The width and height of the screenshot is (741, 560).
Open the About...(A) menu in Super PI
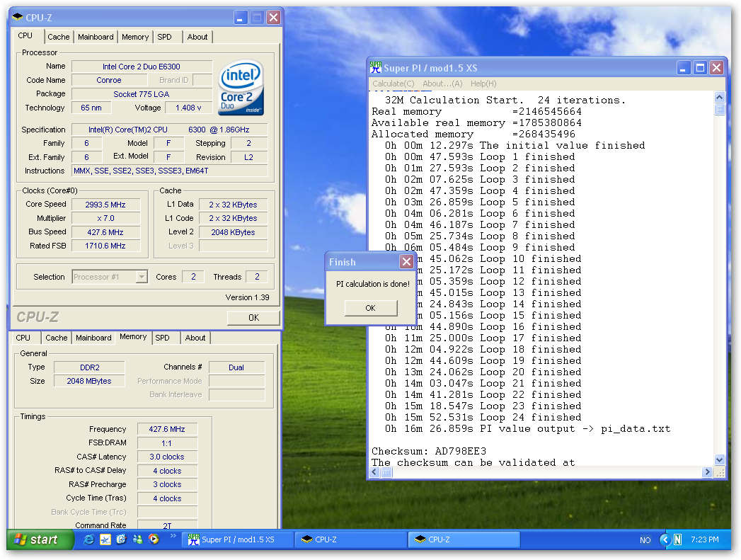point(442,84)
